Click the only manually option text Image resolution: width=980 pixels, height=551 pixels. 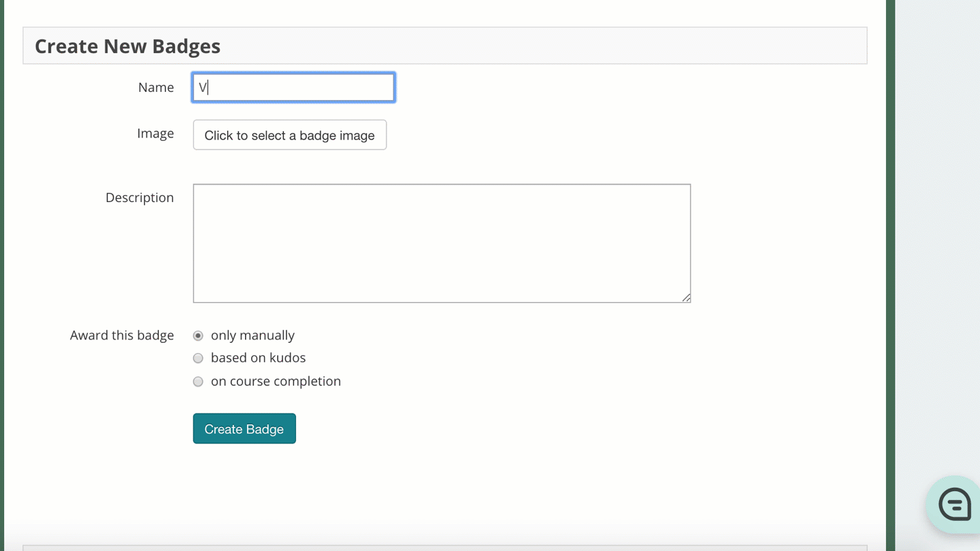coord(252,335)
